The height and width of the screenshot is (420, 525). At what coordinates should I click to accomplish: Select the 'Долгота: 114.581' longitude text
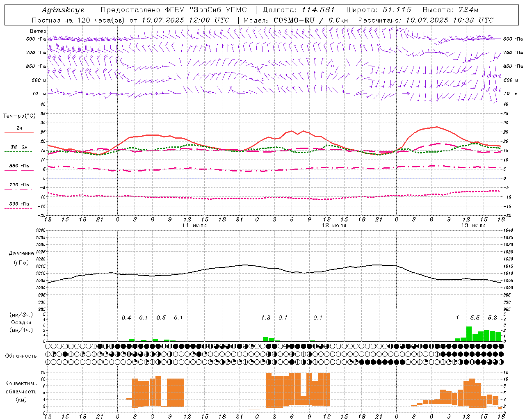[x=299, y=10]
